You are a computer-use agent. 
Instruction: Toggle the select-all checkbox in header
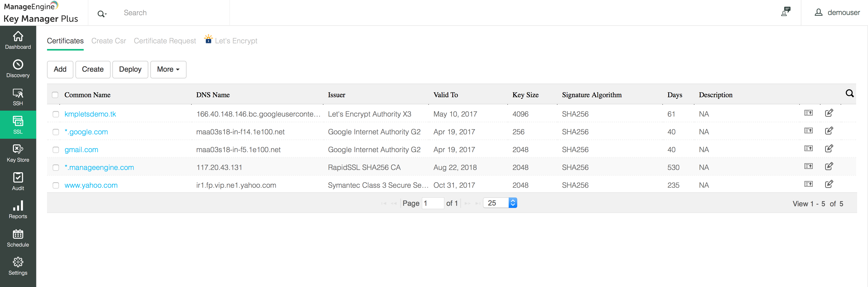click(55, 95)
